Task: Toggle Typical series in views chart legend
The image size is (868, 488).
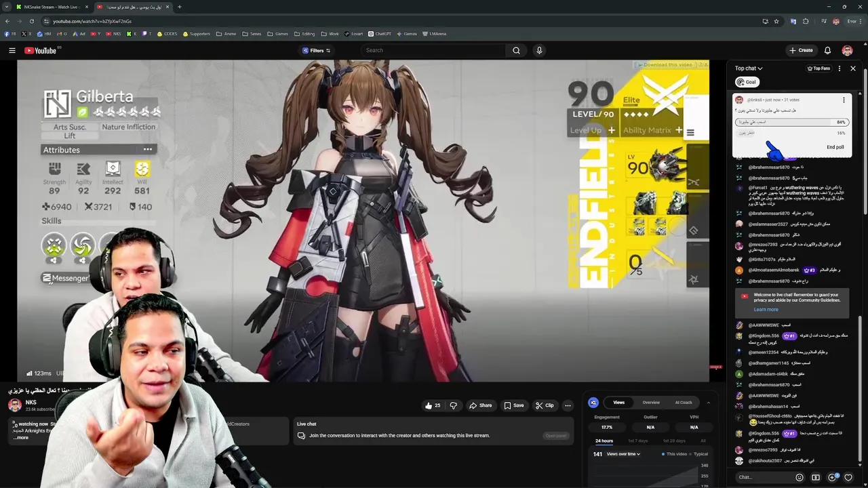Action: [698, 454]
